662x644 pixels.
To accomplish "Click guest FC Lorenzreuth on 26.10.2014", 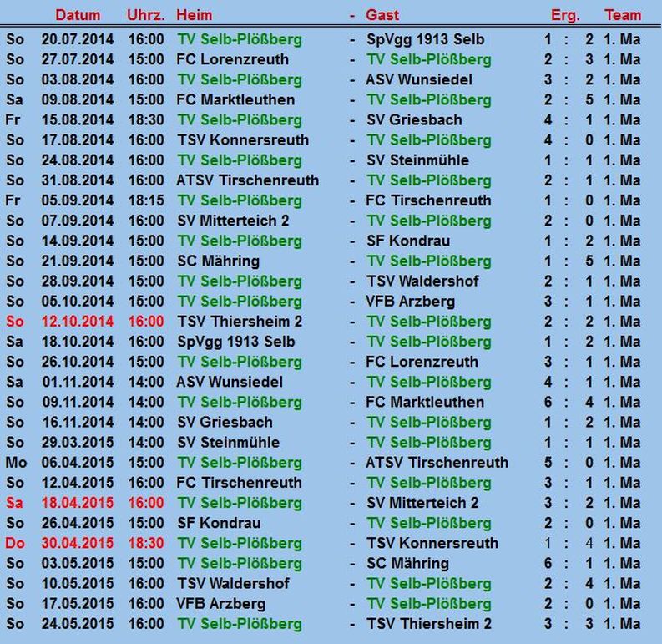I will tap(422, 362).
